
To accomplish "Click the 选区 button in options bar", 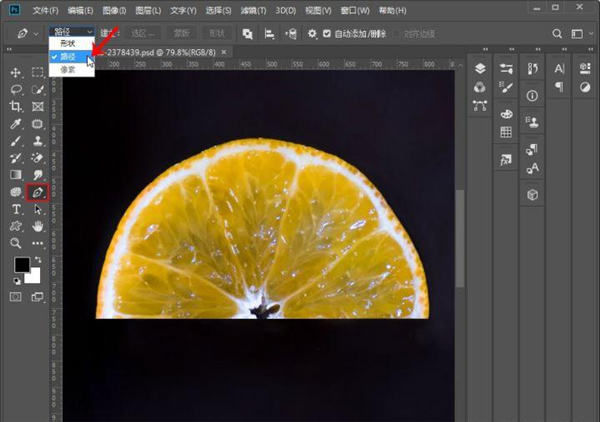I will (142, 33).
